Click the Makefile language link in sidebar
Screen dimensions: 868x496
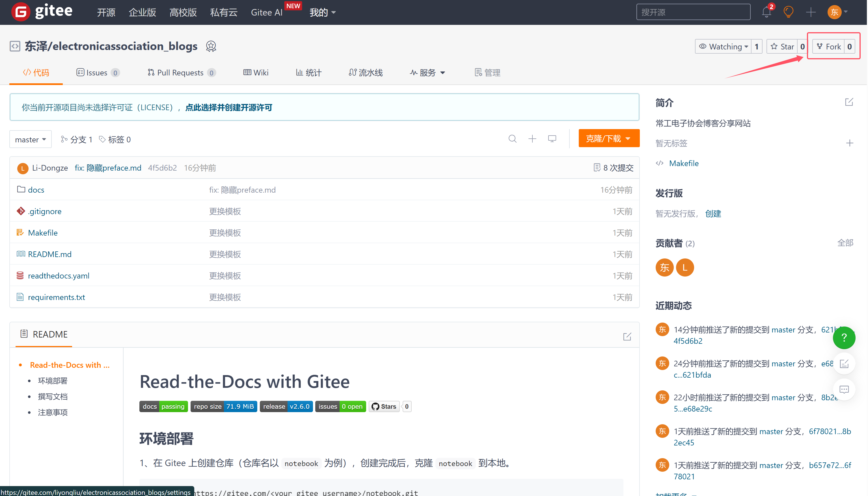click(x=684, y=163)
